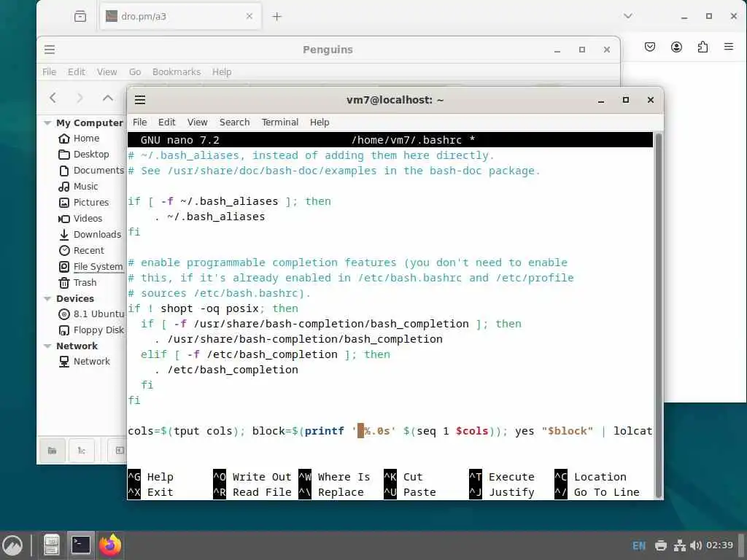Open Penguins Go menu
747x560 pixels.
pos(135,72)
